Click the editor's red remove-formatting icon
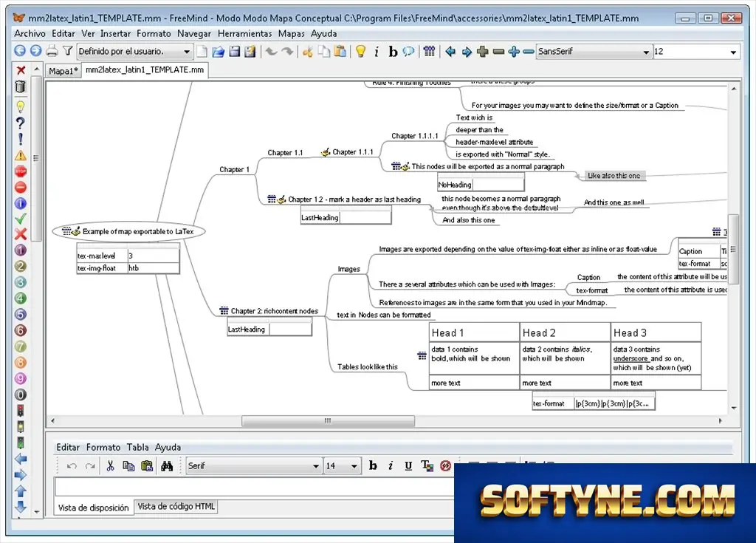The height and width of the screenshot is (543, 756). click(x=445, y=465)
